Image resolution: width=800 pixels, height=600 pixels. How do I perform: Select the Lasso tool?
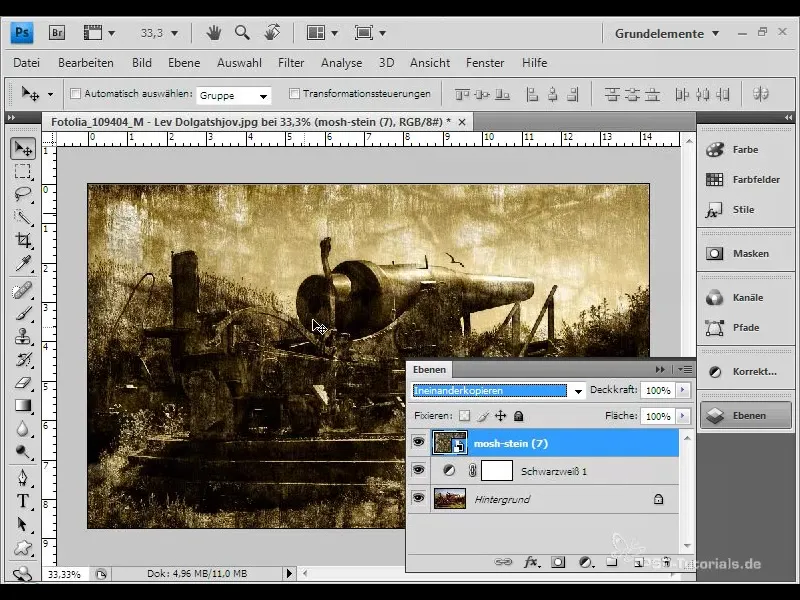[23, 194]
